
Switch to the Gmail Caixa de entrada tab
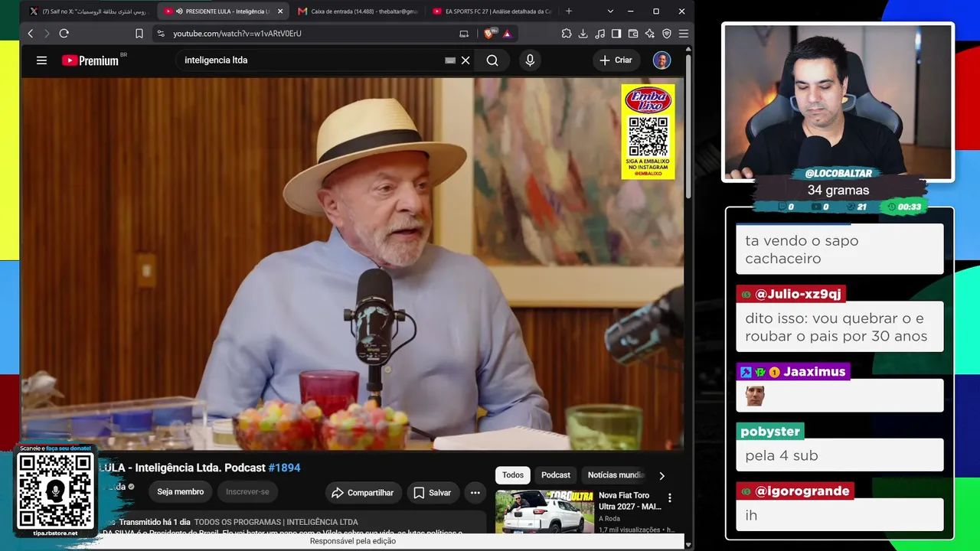356,11
